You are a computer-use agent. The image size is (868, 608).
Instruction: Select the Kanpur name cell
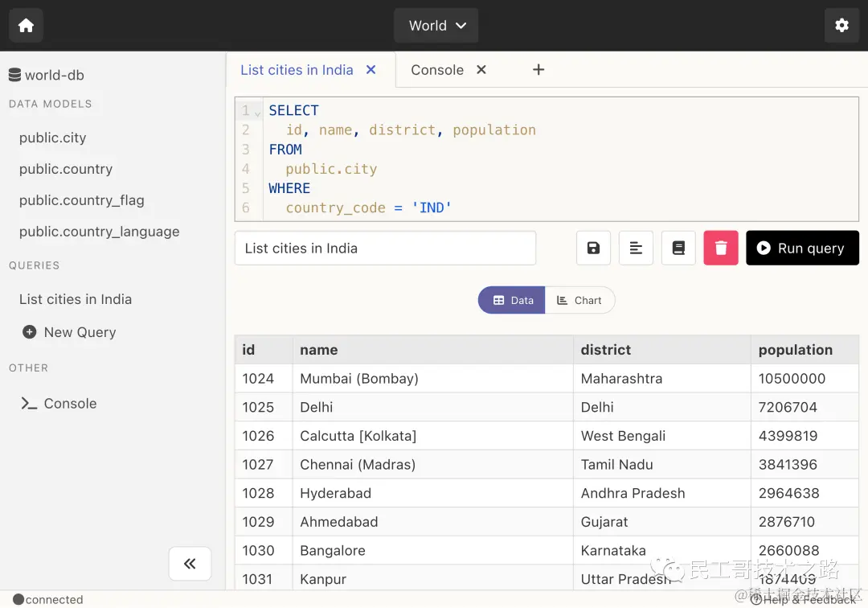point(433,579)
